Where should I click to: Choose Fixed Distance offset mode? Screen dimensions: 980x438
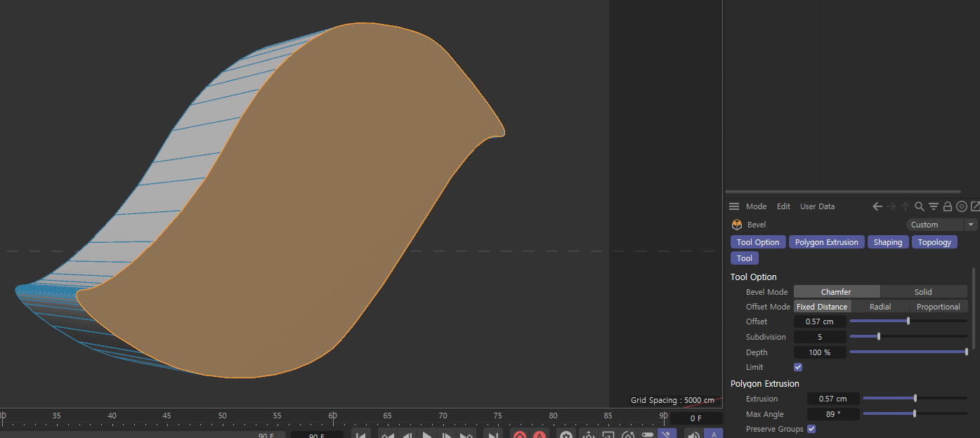click(822, 307)
